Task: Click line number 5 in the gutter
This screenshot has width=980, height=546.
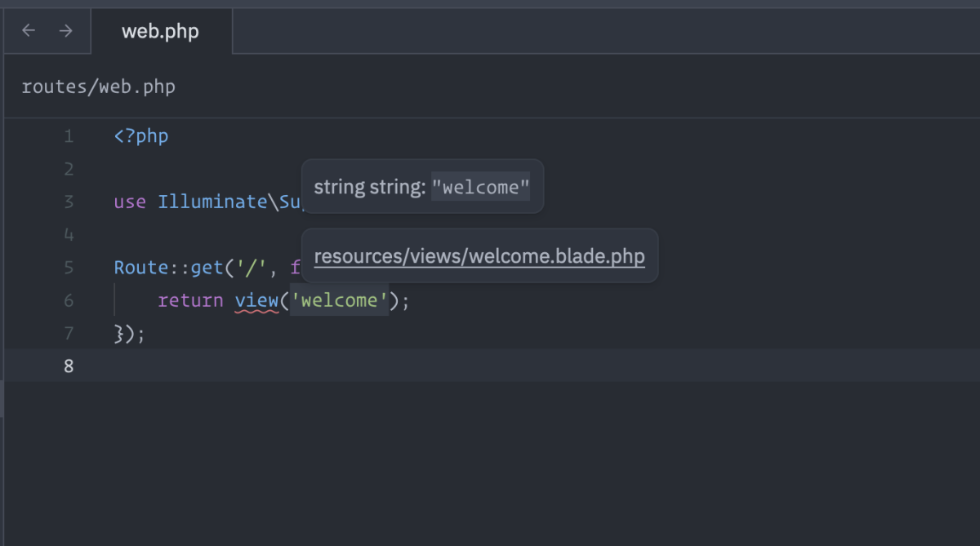Action: coord(69,268)
